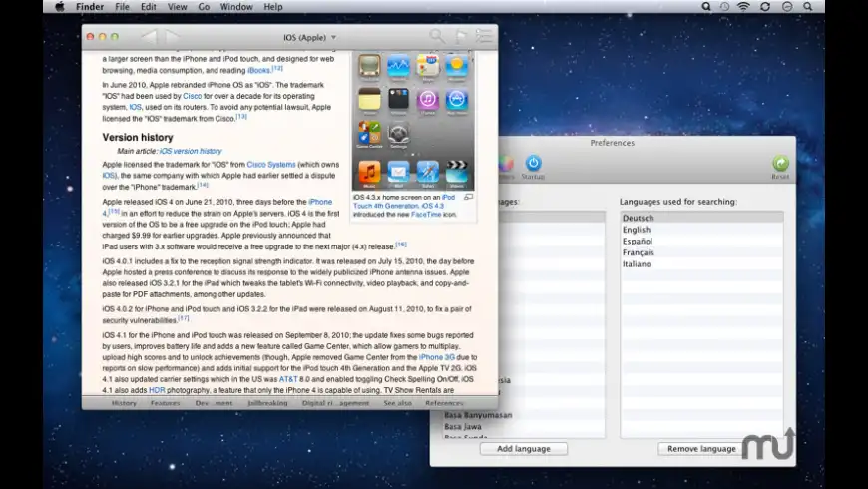Viewport: 868px width, 489px height.
Task: Open the Spotlight search in menu bar
Action: [810, 7]
